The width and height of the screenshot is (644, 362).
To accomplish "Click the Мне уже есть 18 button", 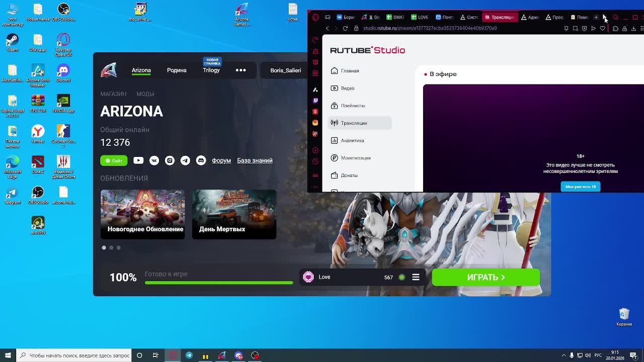I will pos(580,187).
